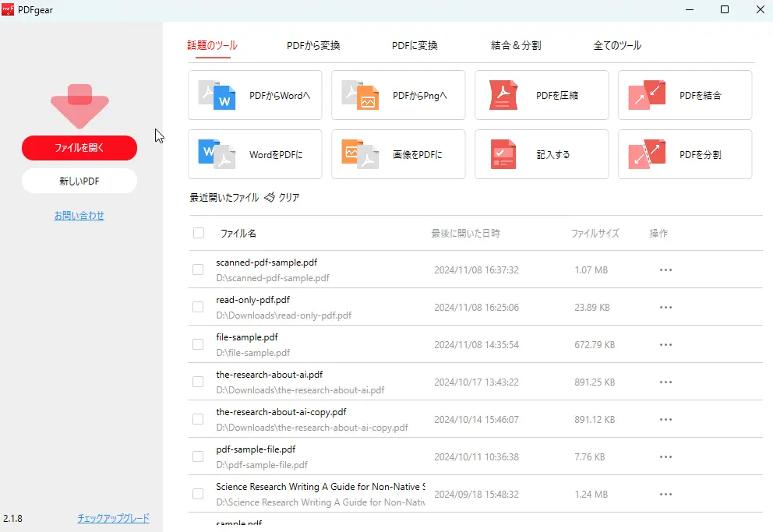Screen dimensions: 773x532
Task: Open the 記入する fill tool
Action: coord(541,154)
